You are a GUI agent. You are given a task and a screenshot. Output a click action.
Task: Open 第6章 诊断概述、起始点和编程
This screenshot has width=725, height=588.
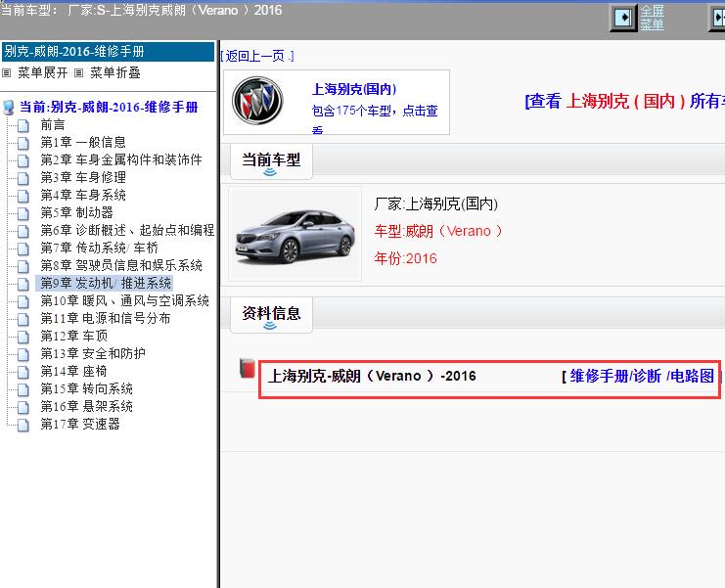coord(127,230)
